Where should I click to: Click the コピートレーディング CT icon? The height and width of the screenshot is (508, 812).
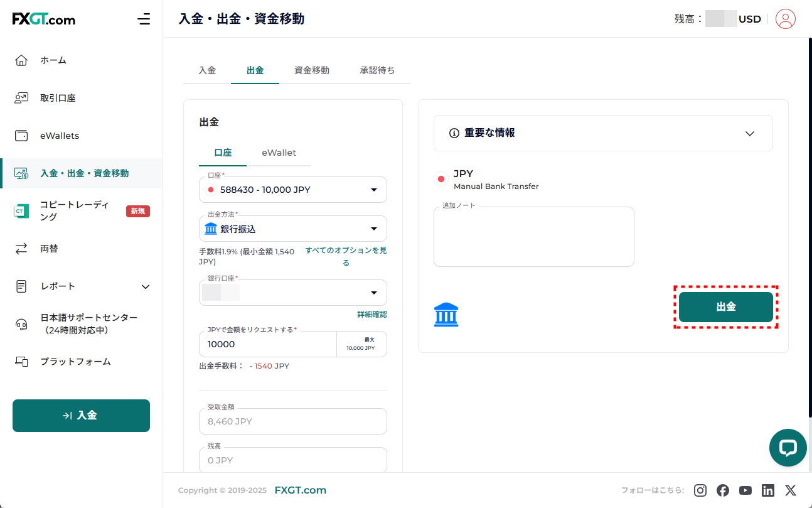click(x=21, y=211)
